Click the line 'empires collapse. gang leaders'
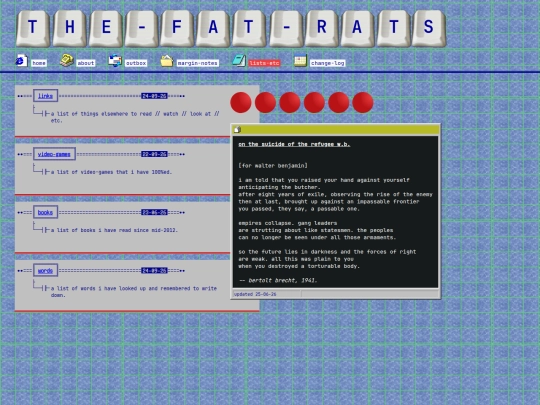This screenshot has width=540, height=405. [x=288, y=223]
